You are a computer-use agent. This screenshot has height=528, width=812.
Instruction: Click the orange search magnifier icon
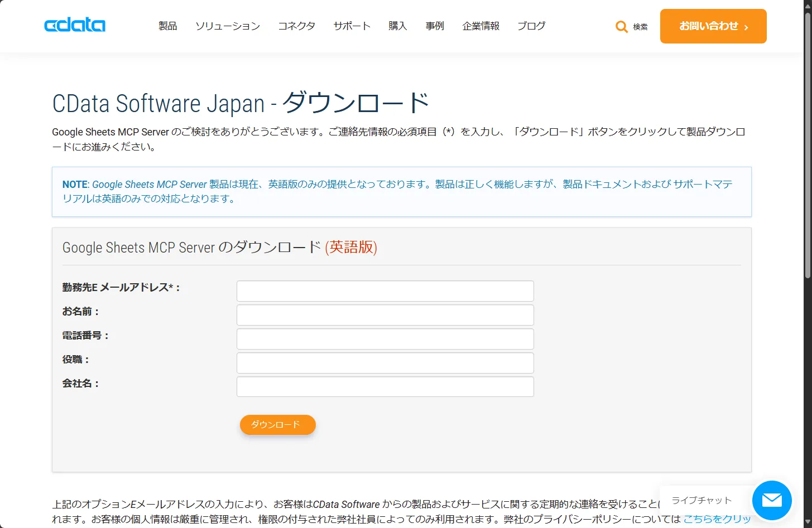622,27
